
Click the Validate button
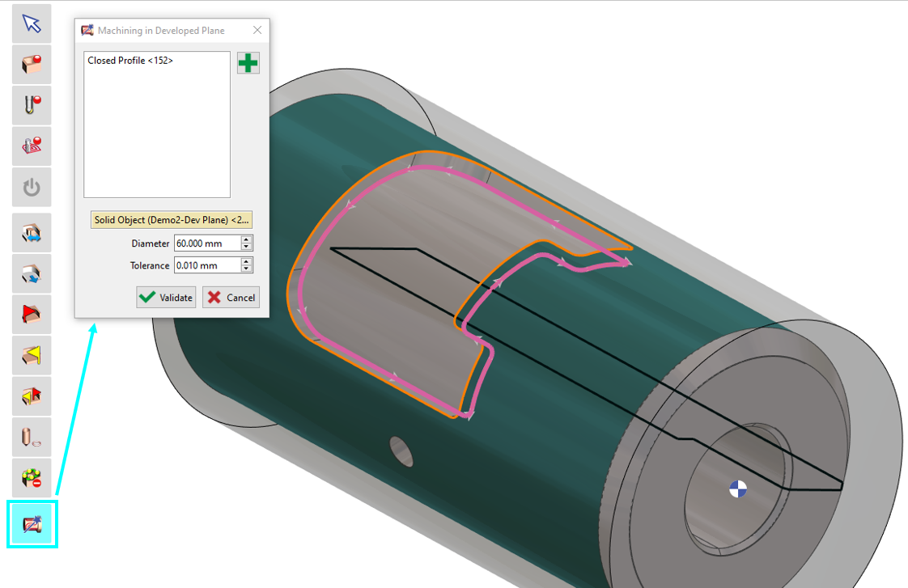(166, 298)
